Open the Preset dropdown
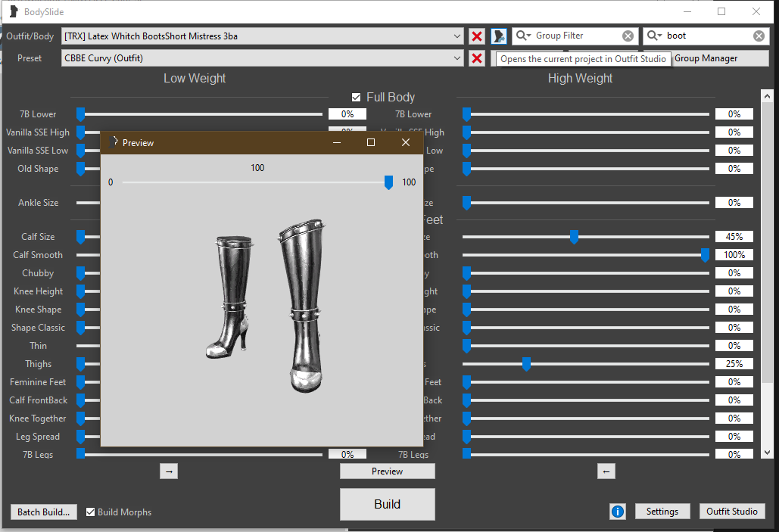Viewport: 779px width, 532px height. tap(263, 58)
